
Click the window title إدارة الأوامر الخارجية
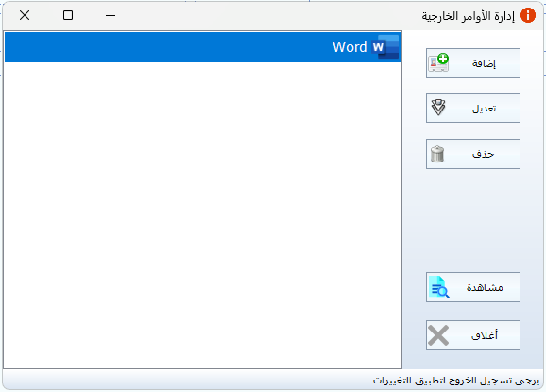[x=468, y=16]
